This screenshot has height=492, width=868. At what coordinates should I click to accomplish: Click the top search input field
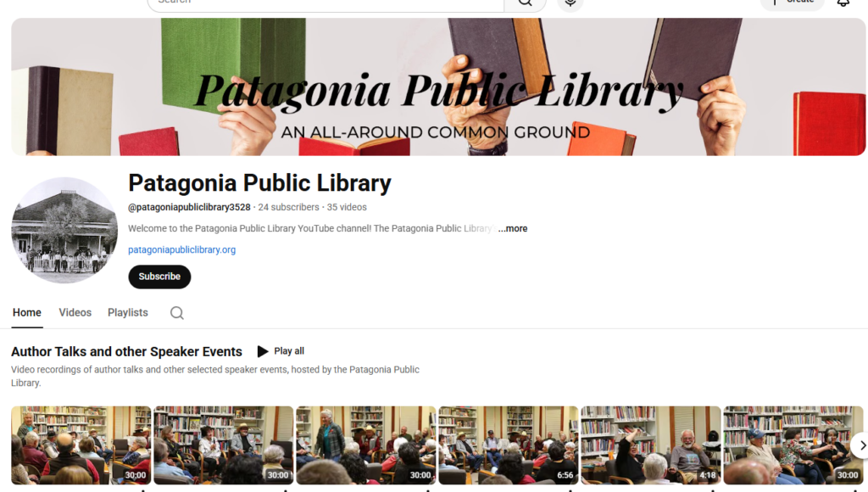pos(325,3)
